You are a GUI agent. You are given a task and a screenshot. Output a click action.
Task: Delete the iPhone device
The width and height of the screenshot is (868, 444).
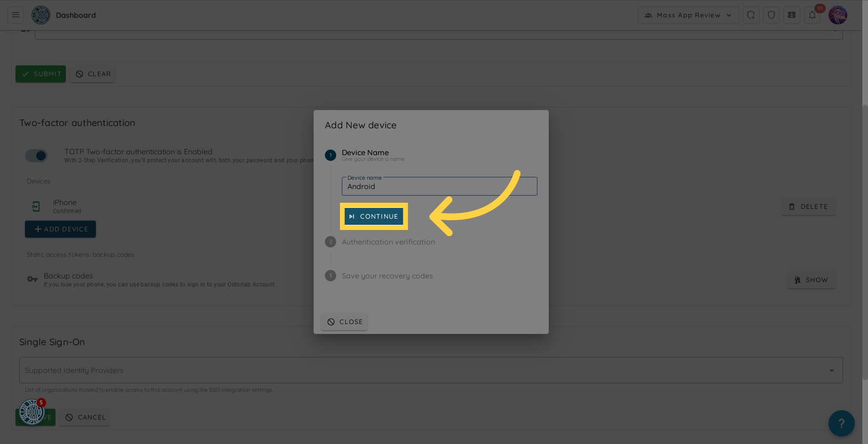(808, 206)
